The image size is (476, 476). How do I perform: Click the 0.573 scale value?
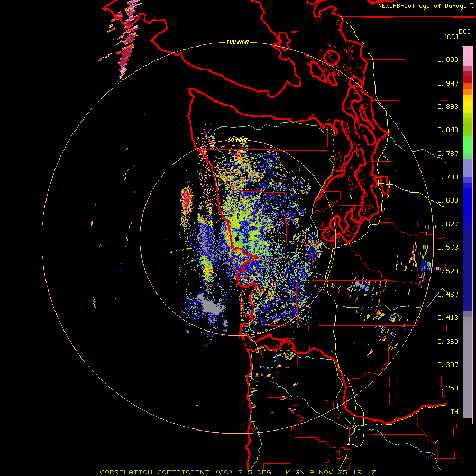click(448, 248)
